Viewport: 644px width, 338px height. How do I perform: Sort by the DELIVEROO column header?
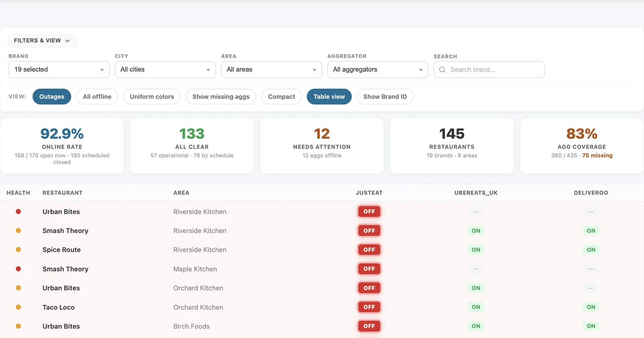(x=591, y=193)
